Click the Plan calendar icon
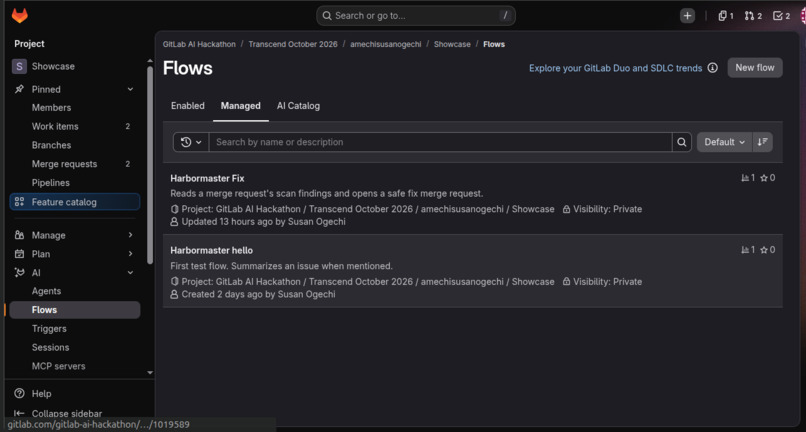This screenshot has width=806, height=432. point(19,254)
